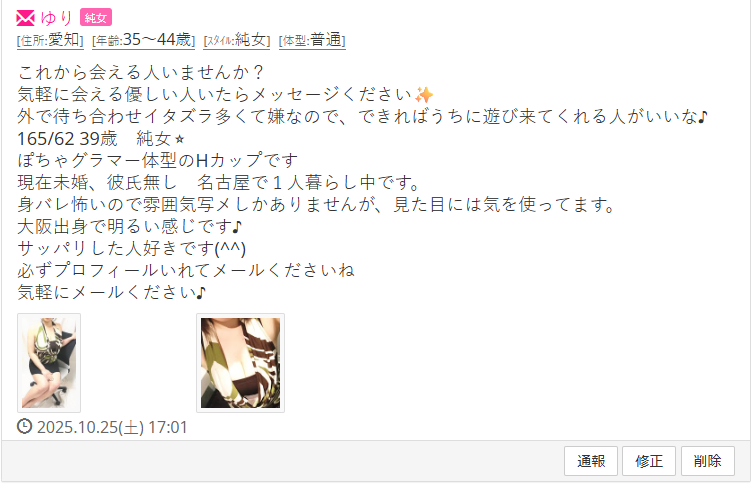Click the clock icon beside the timestamp
The height and width of the screenshot is (485, 751).
[x=24, y=426]
